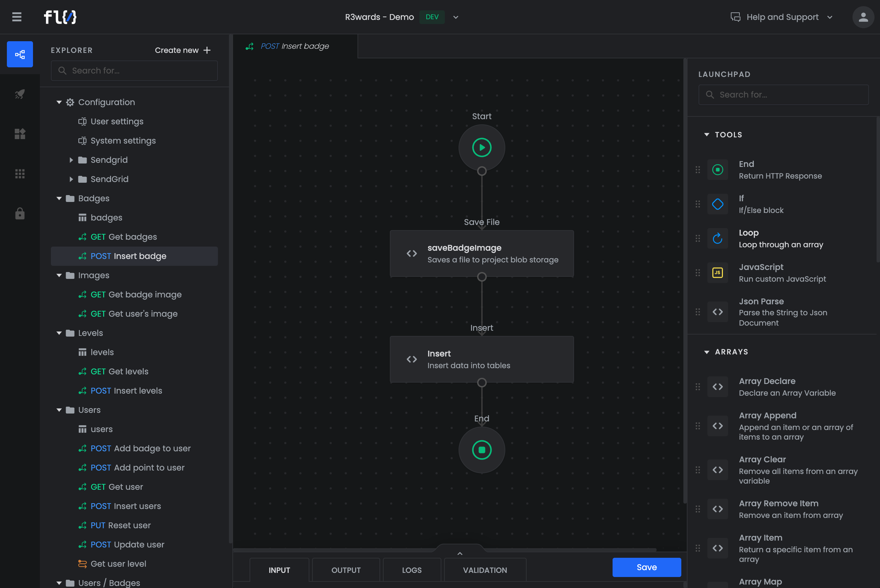Viewport: 880px width, 588px height.
Task: Collapse the Users folder
Action: point(59,410)
